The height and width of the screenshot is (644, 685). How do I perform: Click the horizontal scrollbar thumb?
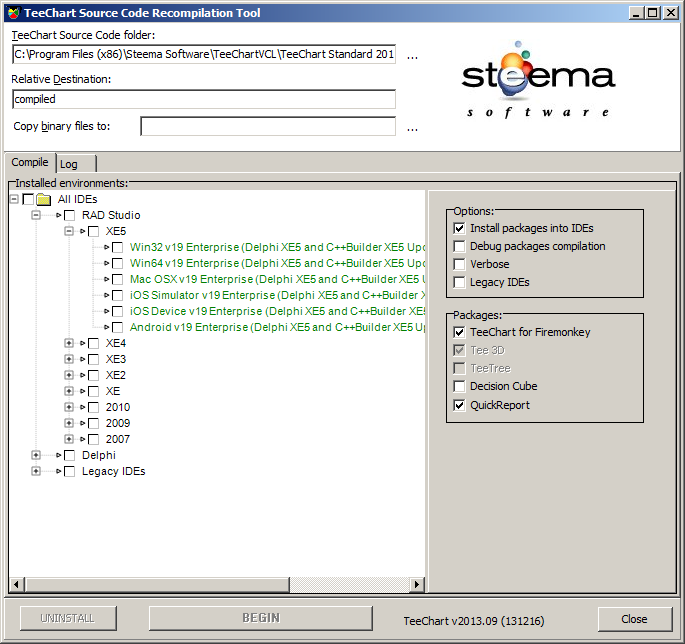[x=157, y=585]
